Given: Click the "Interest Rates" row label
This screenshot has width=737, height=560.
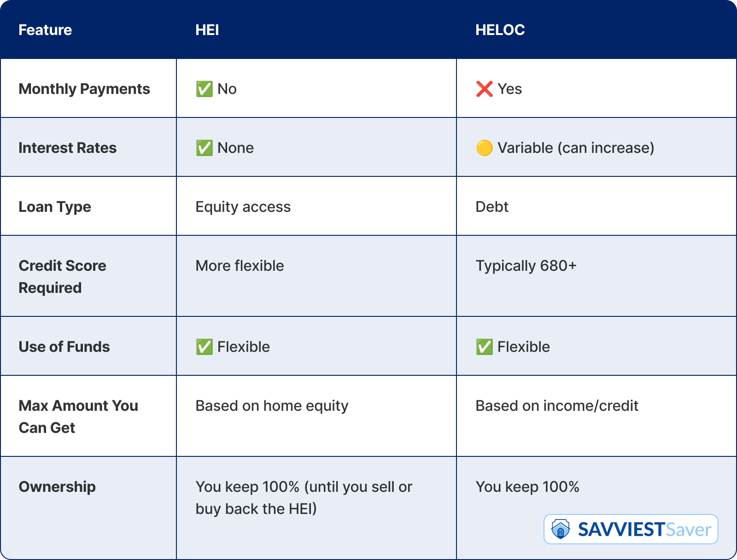Looking at the screenshot, I should [x=67, y=148].
